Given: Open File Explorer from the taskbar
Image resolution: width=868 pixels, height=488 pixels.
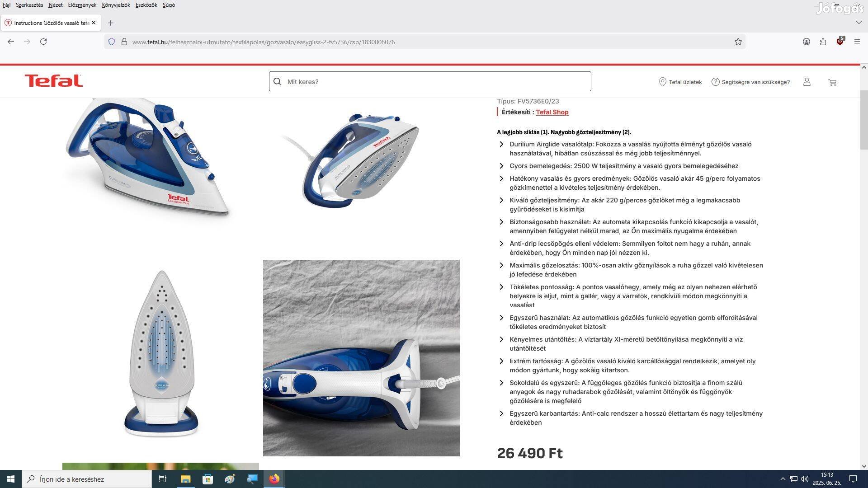Looking at the screenshot, I should click(x=185, y=479).
